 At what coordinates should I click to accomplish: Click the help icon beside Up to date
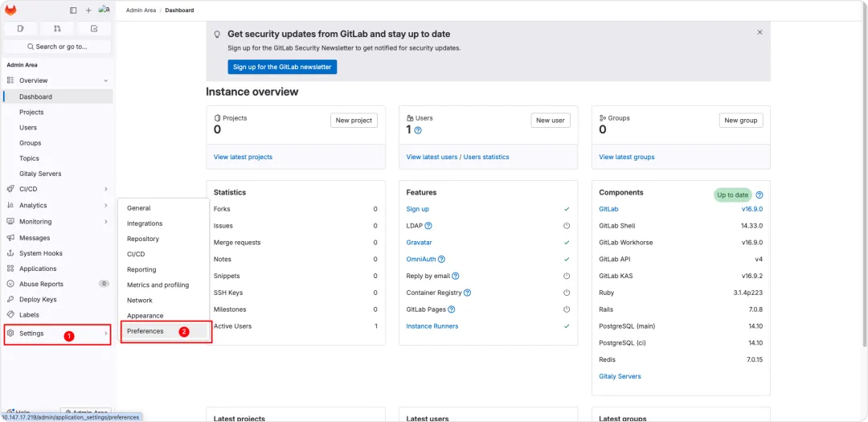(x=759, y=195)
